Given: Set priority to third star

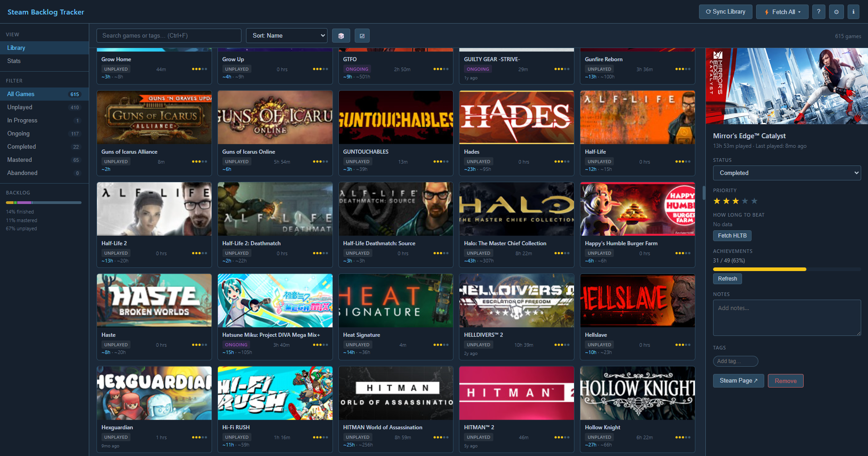Looking at the screenshot, I should [x=735, y=201].
